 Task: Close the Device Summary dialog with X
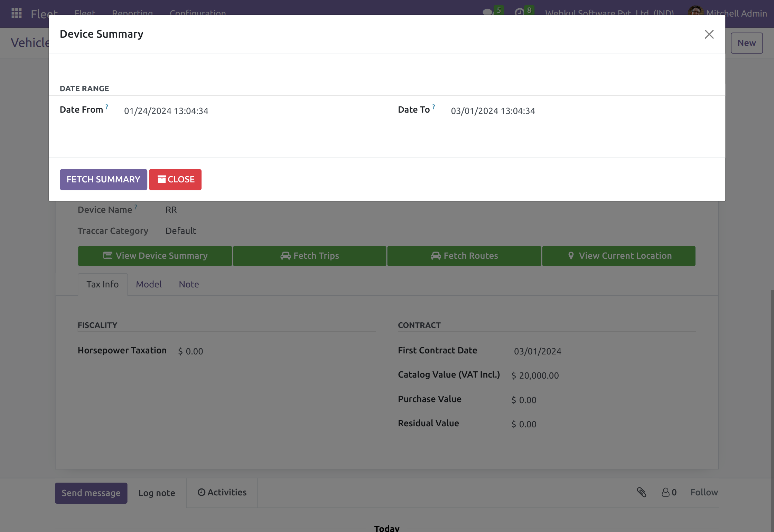[709, 34]
